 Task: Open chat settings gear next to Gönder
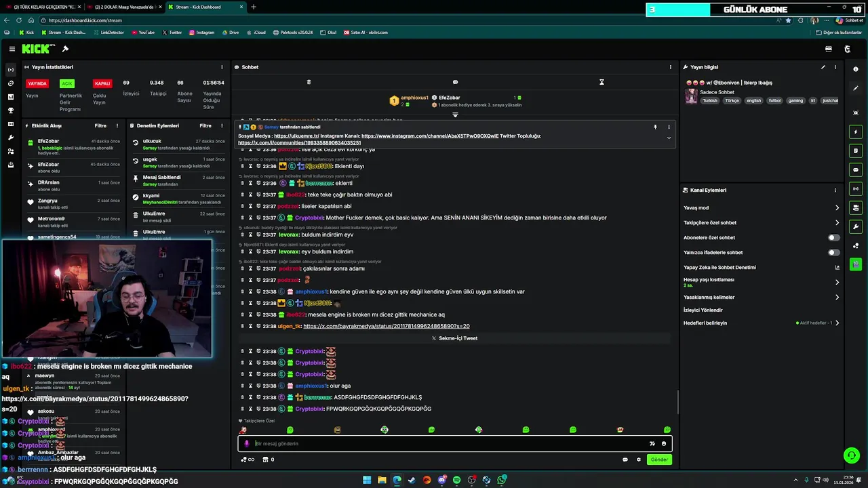(638, 460)
